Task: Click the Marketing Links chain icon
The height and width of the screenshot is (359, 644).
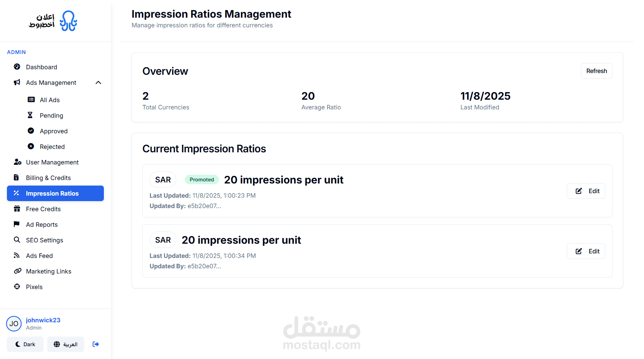Action: pyautogui.click(x=18, y=271)
